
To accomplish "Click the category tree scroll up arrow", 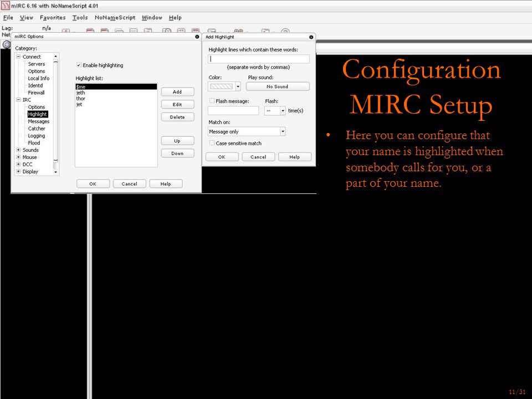I will coord(55,57).
